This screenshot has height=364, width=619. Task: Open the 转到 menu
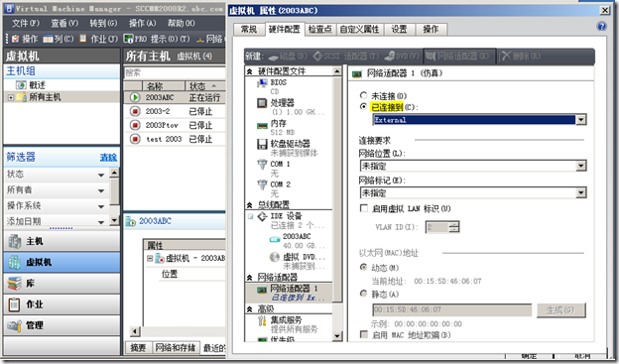(103, 23)
